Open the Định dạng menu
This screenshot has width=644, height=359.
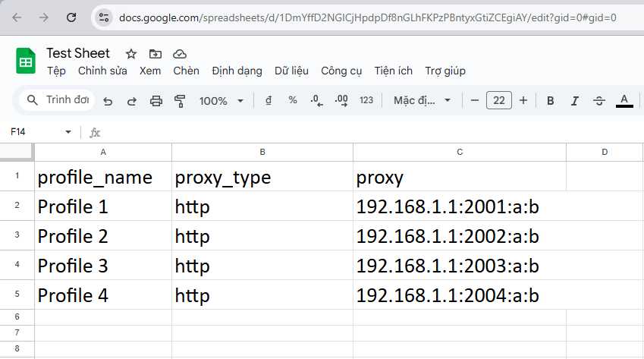coord(237,71)
